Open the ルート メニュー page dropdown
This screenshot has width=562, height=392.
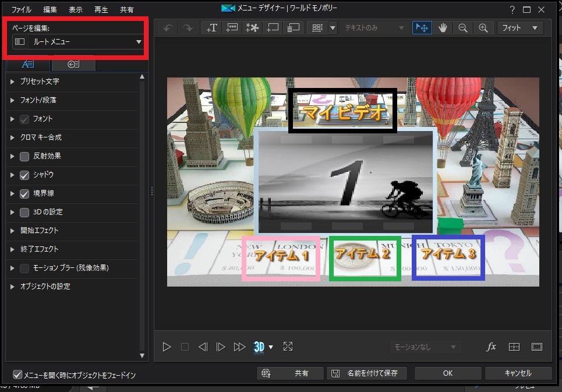[x=78, y=42]
